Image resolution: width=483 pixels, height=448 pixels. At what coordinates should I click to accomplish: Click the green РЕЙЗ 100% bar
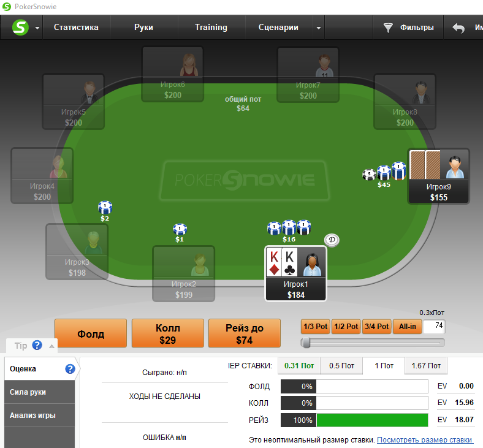[372, 420]
